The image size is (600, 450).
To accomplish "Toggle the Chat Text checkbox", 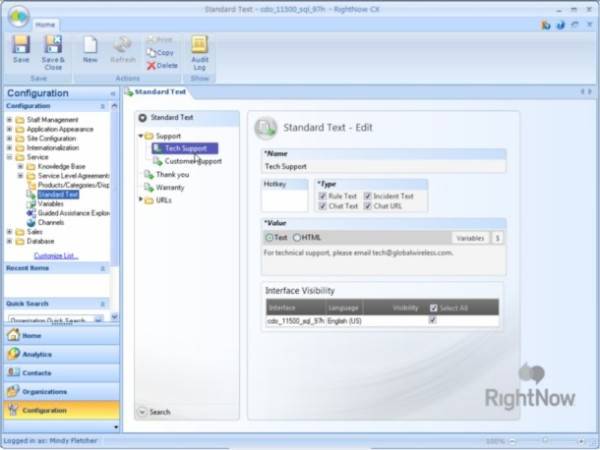I will coord(322,206).
